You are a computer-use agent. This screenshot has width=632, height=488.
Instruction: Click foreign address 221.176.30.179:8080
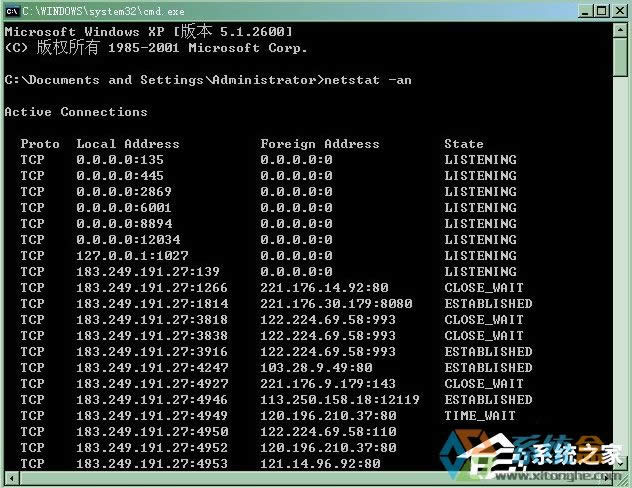point(336,303)
